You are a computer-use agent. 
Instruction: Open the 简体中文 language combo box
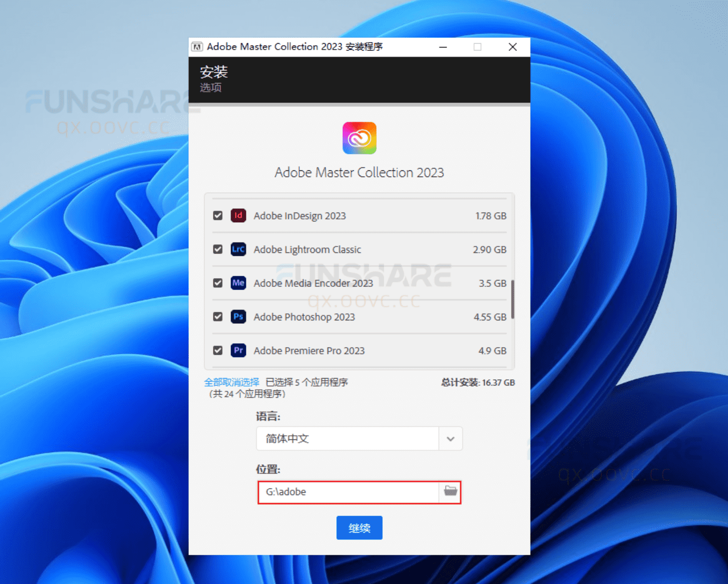347,439
